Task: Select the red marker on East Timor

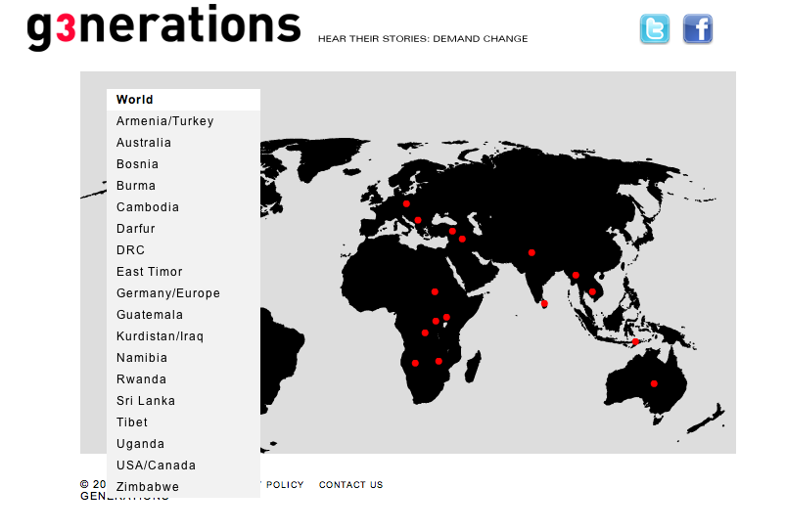Action: coord(635,342)
